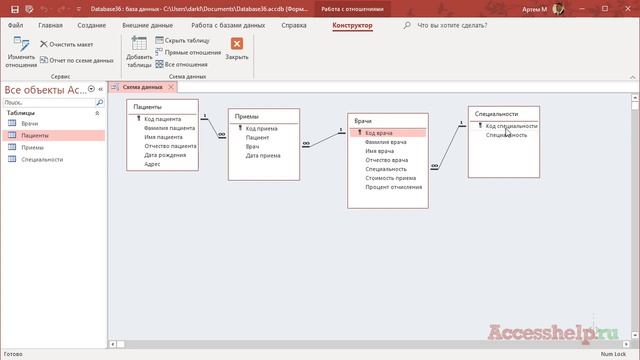Switch to the Работа с базами данных tab
Screen dimensions: 640x360
[x=228, y=25]
